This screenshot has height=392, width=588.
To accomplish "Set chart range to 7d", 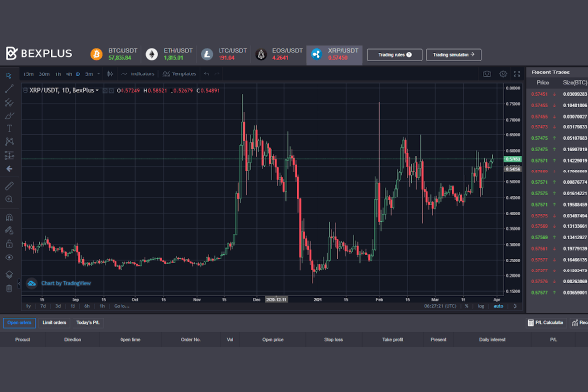I will pos(43,306).
